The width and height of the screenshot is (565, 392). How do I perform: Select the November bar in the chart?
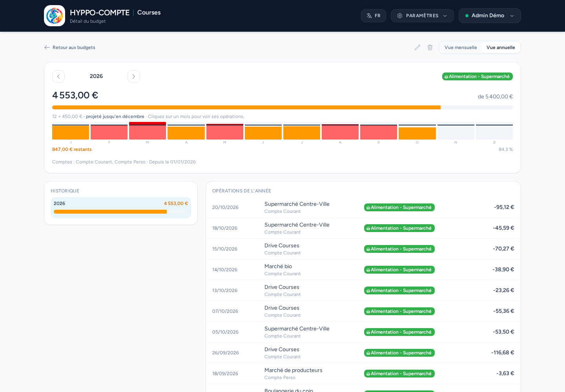coord(456,131)
